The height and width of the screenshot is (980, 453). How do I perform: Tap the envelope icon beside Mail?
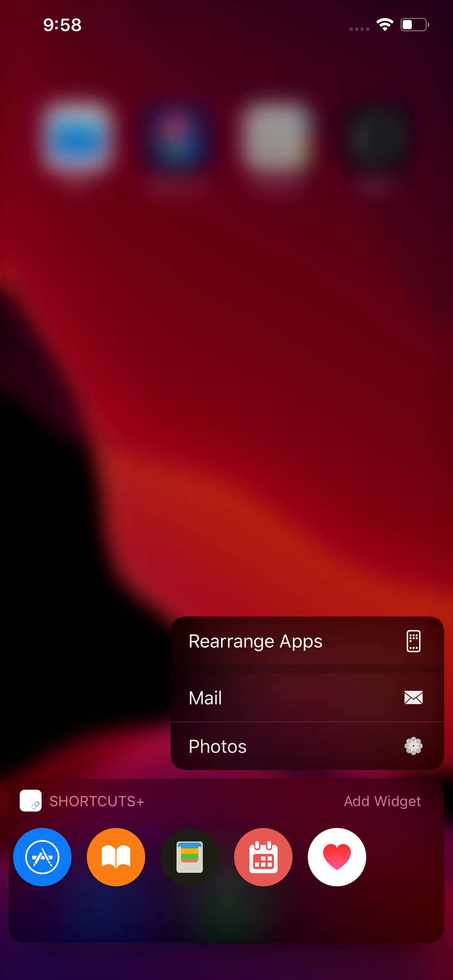point(413,697)
